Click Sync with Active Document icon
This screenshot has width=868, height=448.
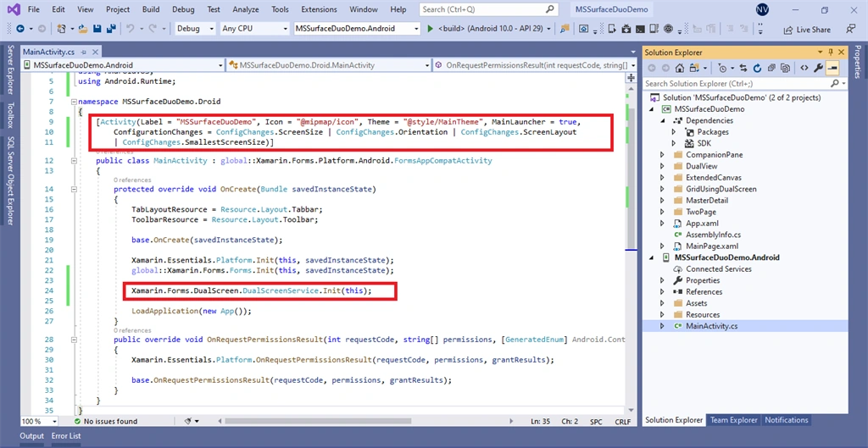click(743, 68)
